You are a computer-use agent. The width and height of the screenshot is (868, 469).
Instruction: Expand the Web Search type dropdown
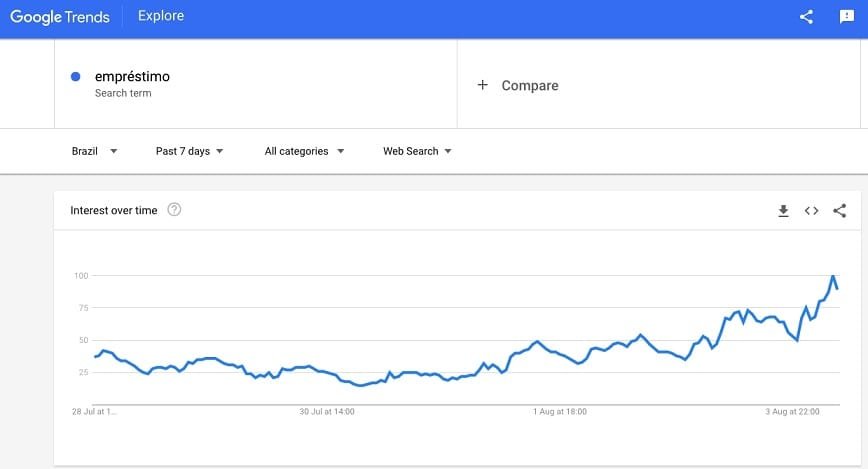coord(417,151)
